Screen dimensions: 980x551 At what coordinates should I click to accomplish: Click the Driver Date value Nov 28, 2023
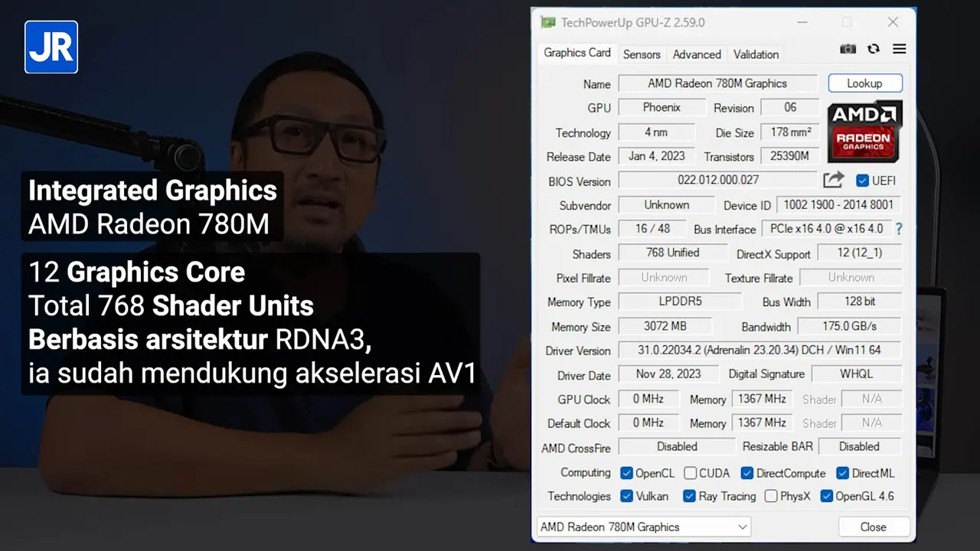tap(668, 374)
